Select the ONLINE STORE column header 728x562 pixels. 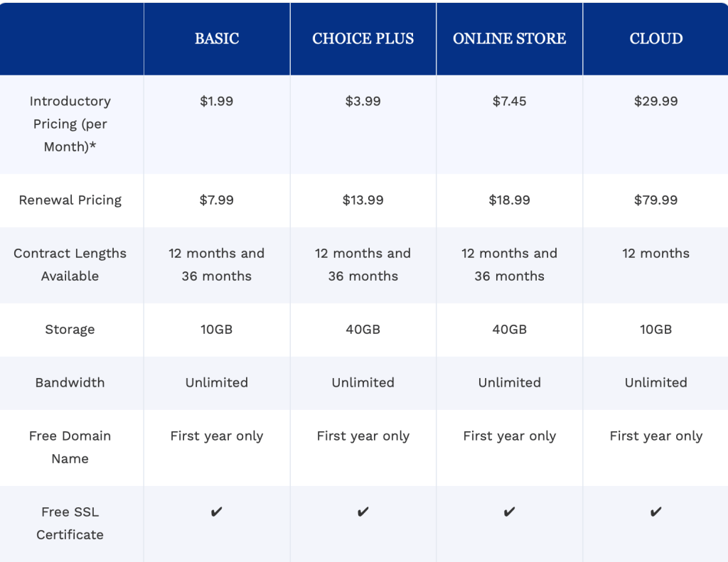pyautogui.click(x=510, y=38)
